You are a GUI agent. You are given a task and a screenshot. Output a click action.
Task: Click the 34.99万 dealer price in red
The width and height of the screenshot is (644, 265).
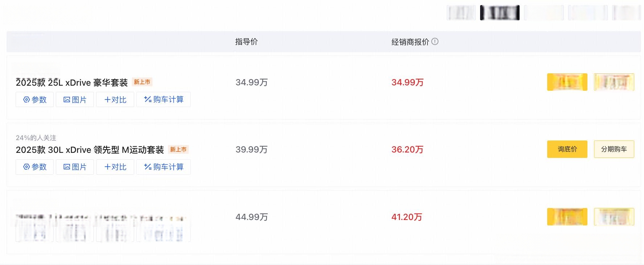tap(408, 82)
